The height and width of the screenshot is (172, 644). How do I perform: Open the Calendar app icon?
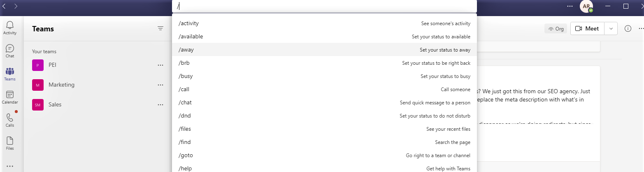(10, 97)
